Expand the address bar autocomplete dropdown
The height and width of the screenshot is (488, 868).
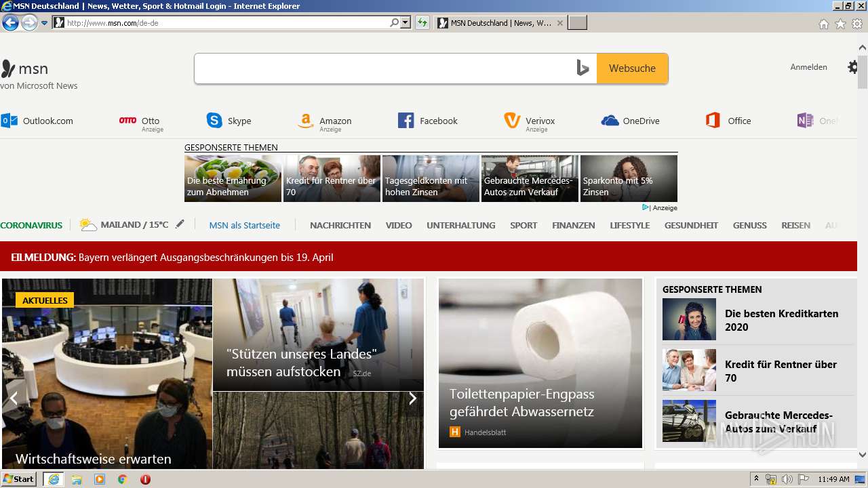tap(406, 23)
